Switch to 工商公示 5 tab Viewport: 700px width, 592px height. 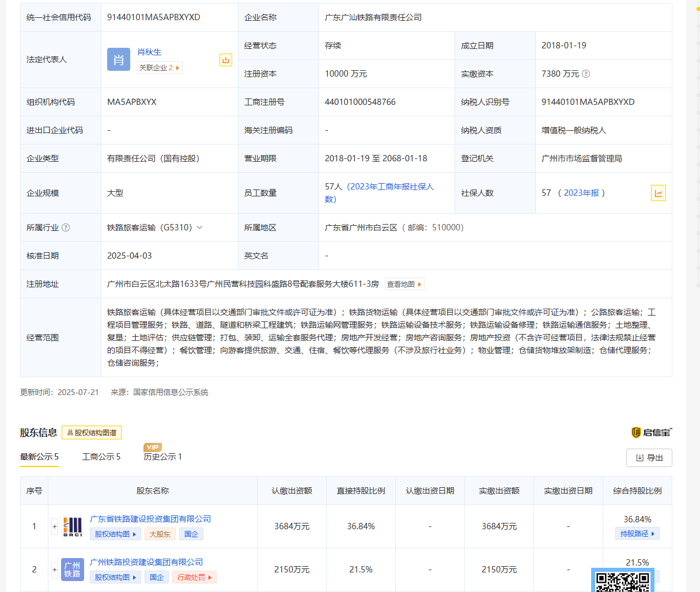coord(101,457)
